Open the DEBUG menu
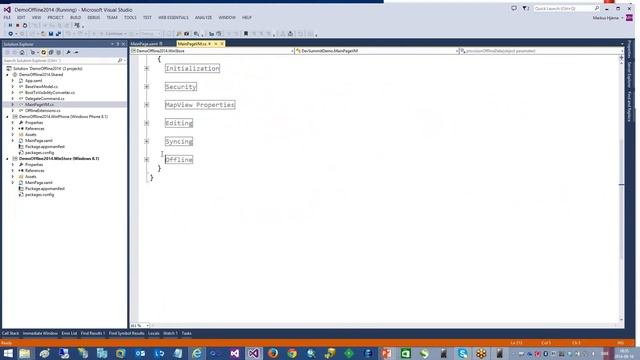The width and height of the screenshot is (640, 360). 93,18
